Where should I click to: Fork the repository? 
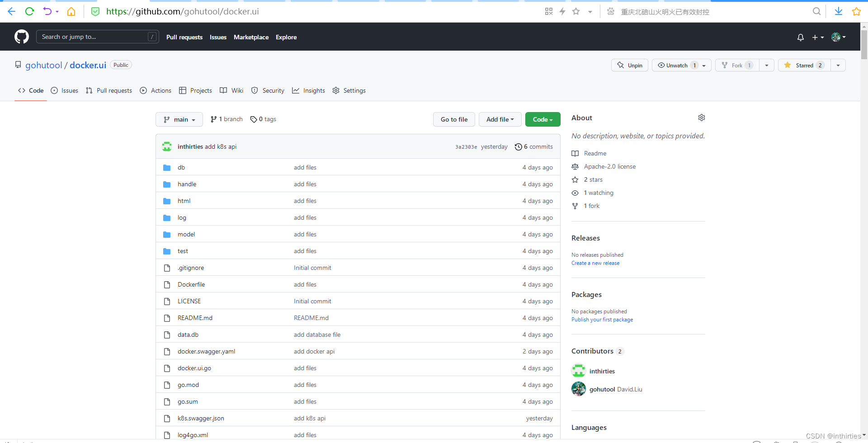[x=737, y=65]
